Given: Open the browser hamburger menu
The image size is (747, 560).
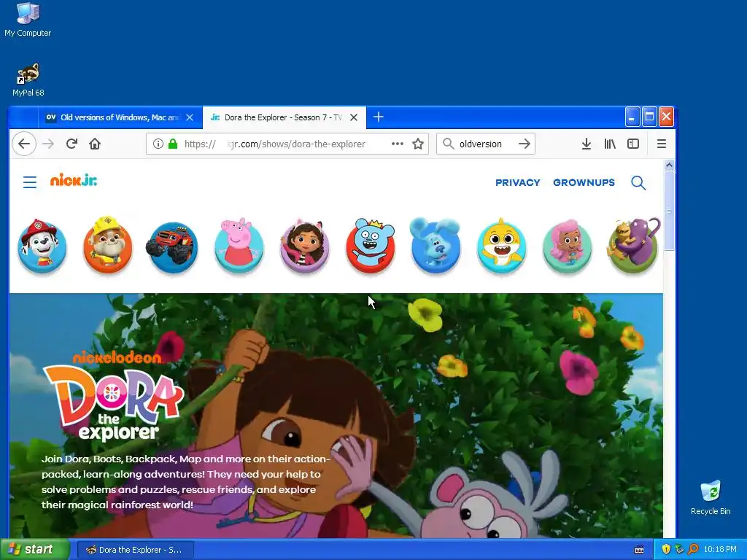Looking at the screenshot, I should tap(661, 144).
